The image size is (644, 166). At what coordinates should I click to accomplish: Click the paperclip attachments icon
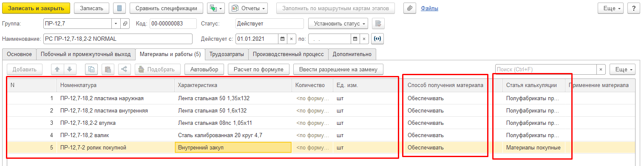(409, 8)
